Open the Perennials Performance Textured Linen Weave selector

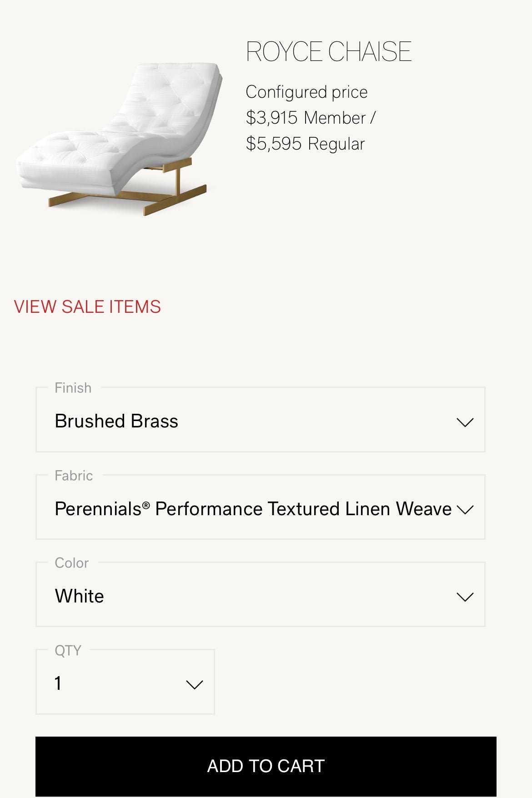(x=261, y=507)
